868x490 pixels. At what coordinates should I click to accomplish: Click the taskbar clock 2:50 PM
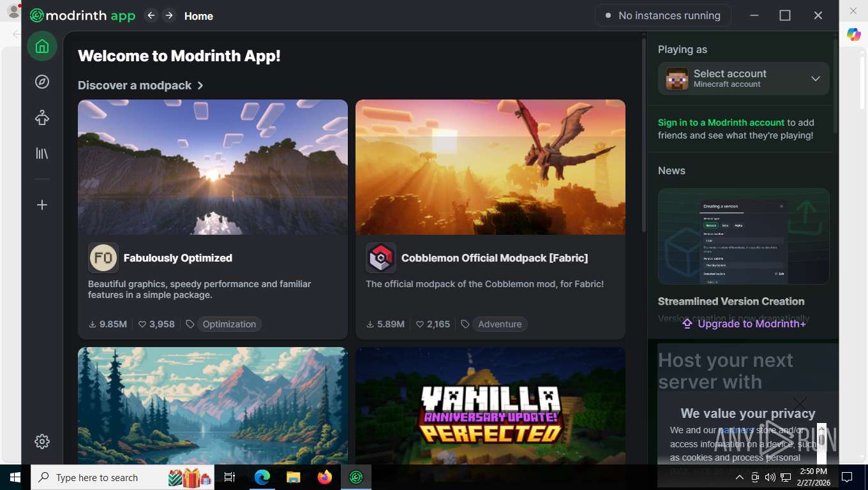pyautogui.click(x=813, y=477)
